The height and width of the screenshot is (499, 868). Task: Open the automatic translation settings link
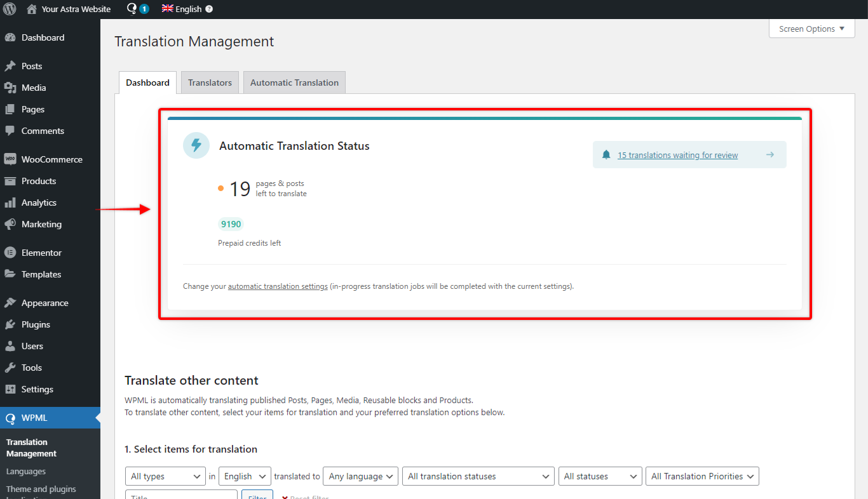click(x=278, y=286)
